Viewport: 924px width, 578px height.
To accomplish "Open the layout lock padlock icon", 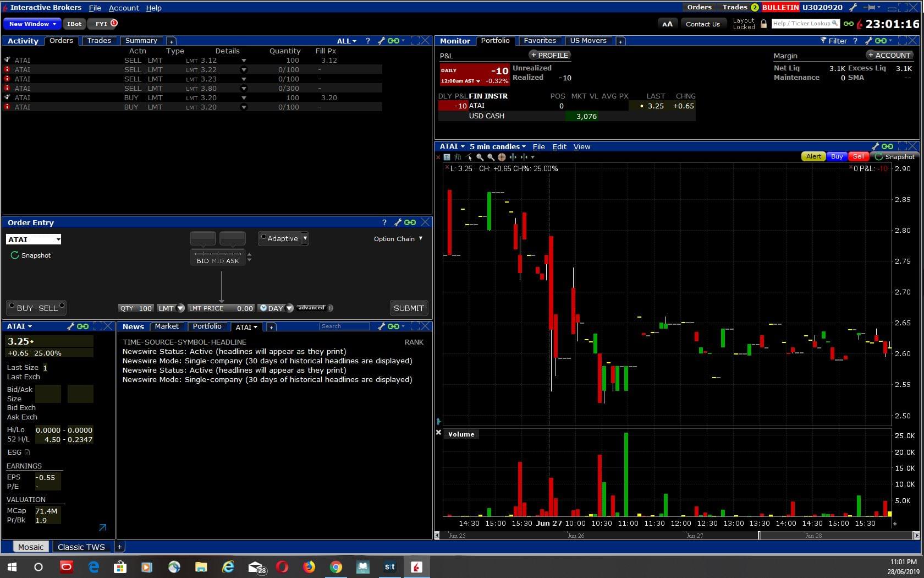I will 763,24.
